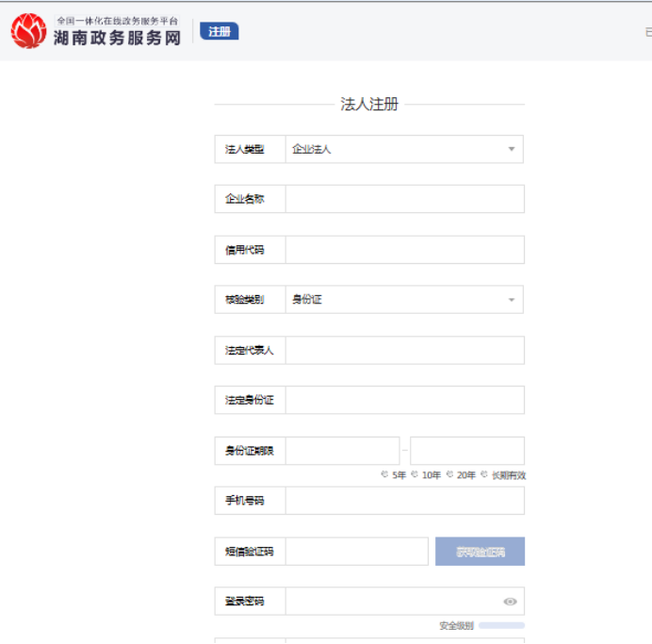The image size is (652, 644).
Task: Click the blue 注册 badge in header
Action: click(x=220, y=31)
